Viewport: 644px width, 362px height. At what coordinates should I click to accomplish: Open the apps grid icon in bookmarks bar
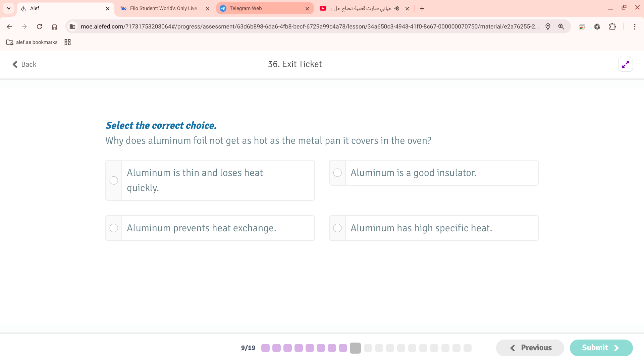67,42
